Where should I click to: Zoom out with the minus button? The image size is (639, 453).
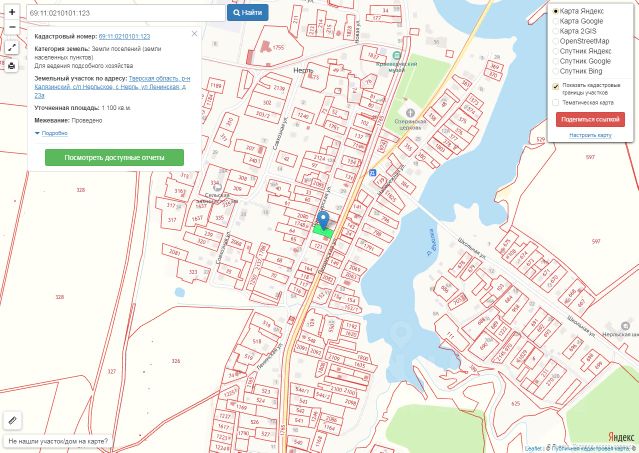coord(12,27)
